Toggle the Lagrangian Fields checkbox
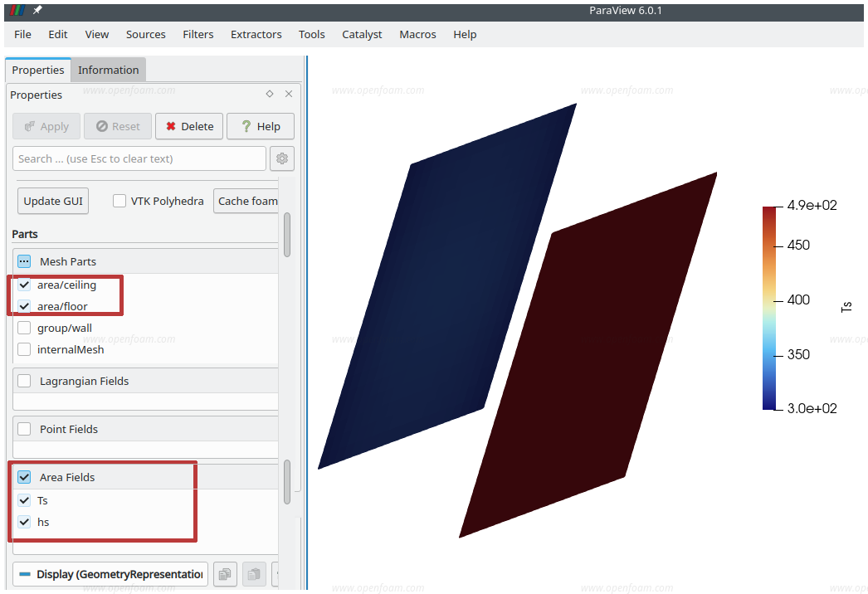The width and height of the screenshot is (868, 594). (x=24, y=381)
